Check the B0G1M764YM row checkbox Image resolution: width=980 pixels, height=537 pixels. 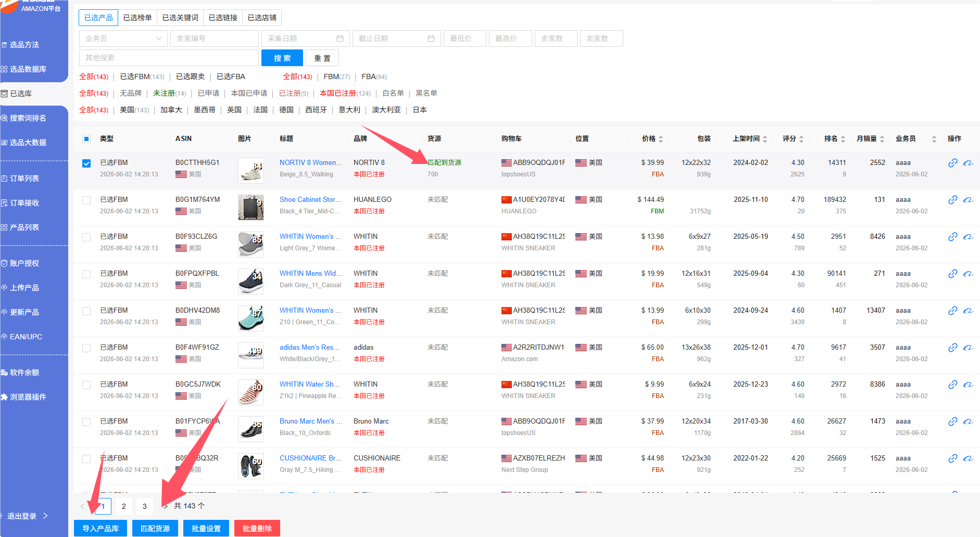click(x=86, y=200)
